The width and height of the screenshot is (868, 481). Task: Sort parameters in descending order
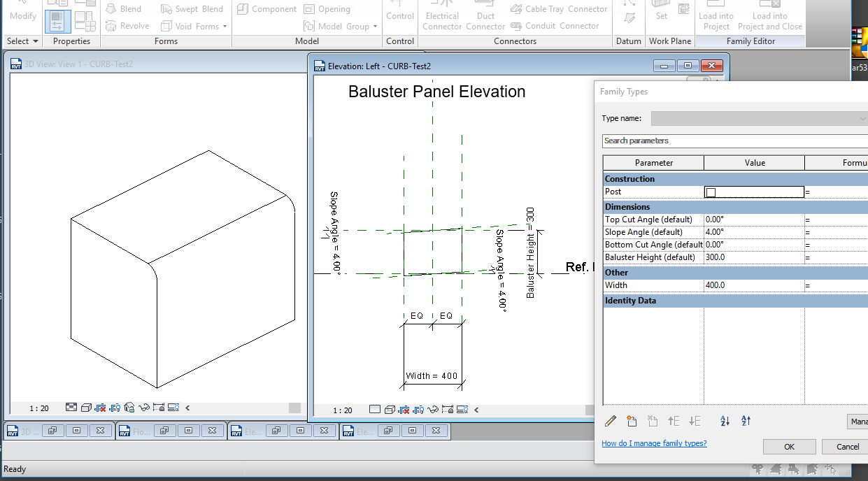point(746,421)
